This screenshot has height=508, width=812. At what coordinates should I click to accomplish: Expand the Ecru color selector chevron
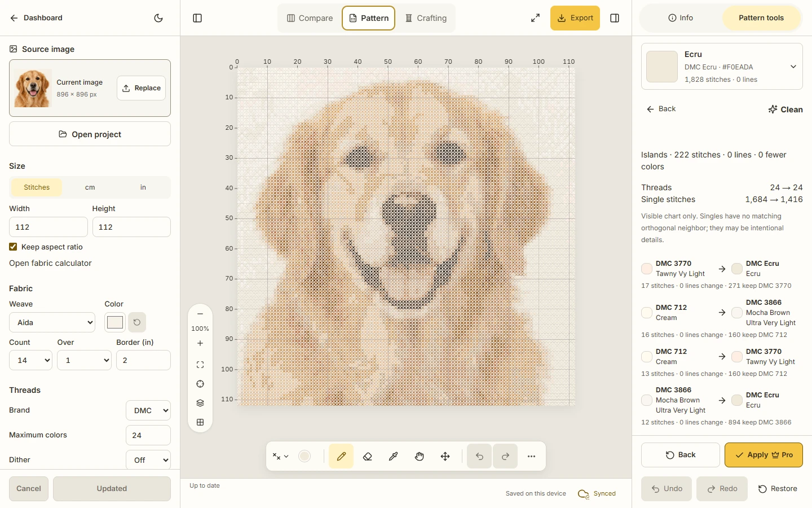pyautogui.click(x=793, y=67)
